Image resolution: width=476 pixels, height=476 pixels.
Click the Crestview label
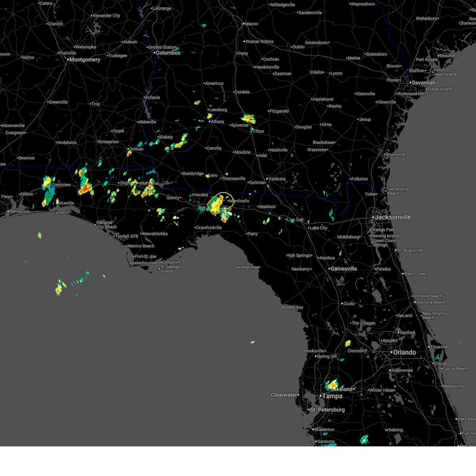[61, 185]
